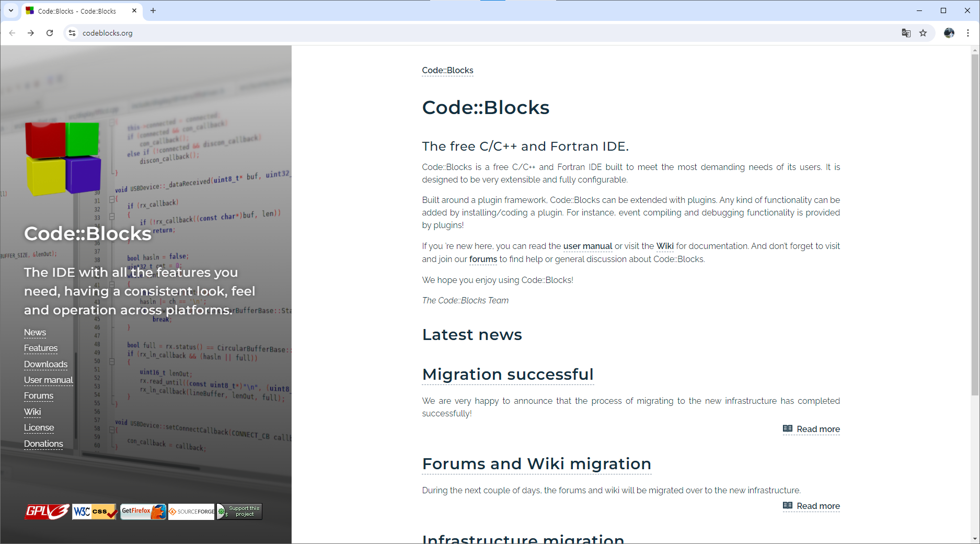Bookmark this page with the star icon
980x544 pixels.
tap(923, 33)
